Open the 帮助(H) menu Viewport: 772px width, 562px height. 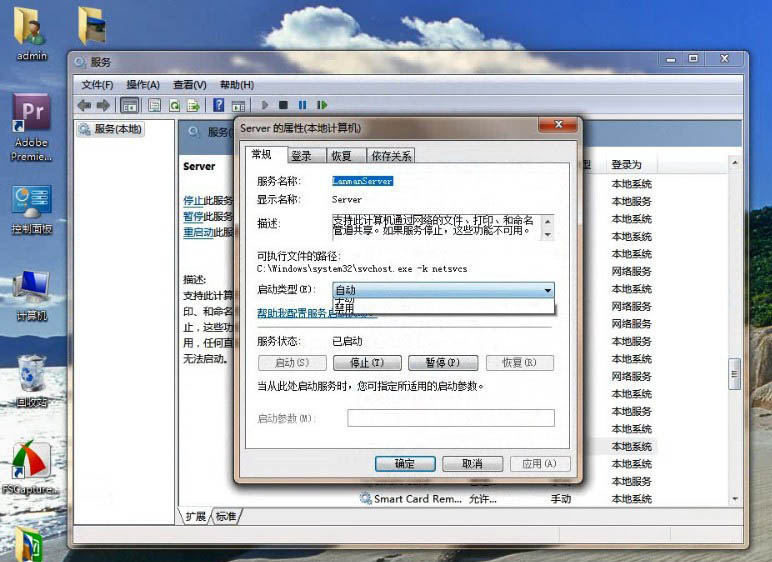point(237,85)
